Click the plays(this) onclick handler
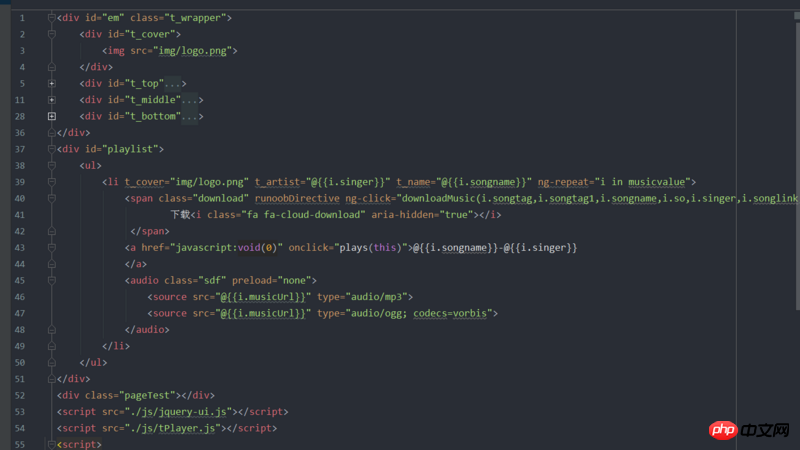The width and height of the screenshot is (800, 450). pos(370,247)
